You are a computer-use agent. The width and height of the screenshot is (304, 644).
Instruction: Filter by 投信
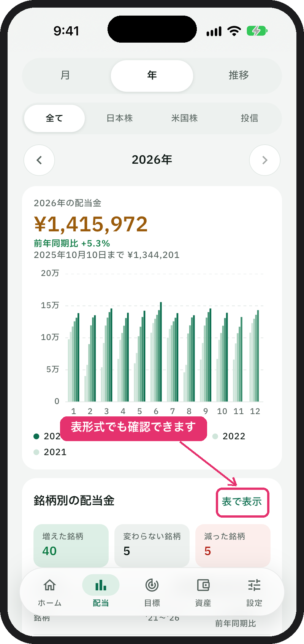coord(249,118)
